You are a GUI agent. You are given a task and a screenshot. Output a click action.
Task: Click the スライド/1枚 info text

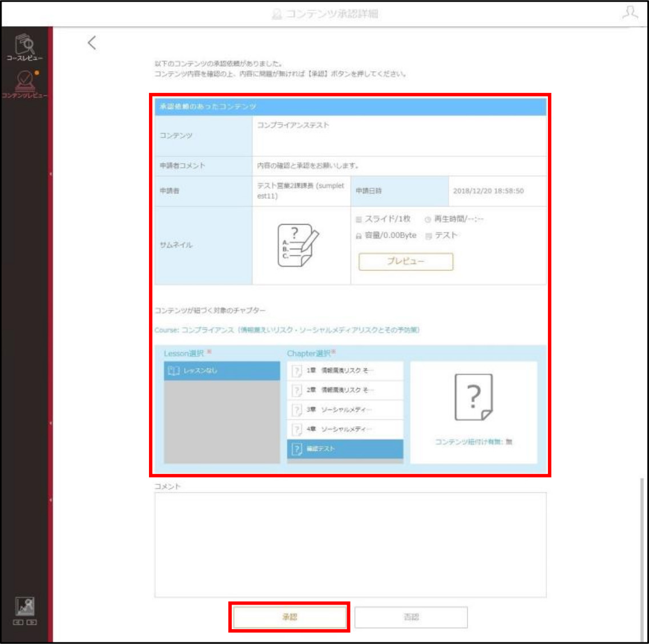tap(383, 219)
